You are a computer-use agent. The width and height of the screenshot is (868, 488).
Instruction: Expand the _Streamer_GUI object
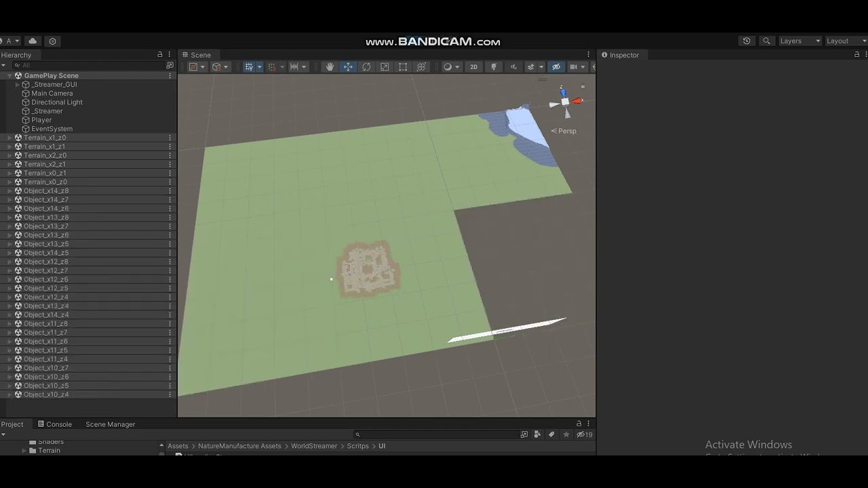click(18, 85)
